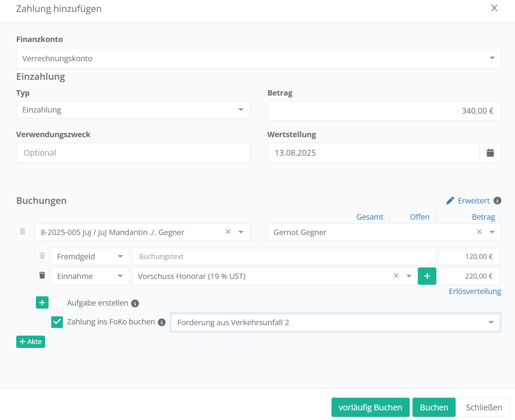515x420 pixels.
Task: Expand the Typ Einzahlung dropdown
Action: (133, 110)
